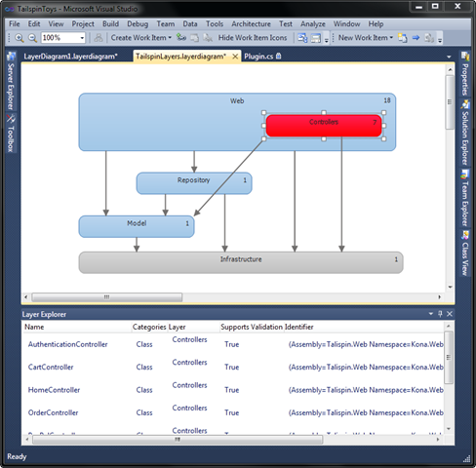
Task: Open the Toolbox side panel
Action: click(x=11, y=134)
